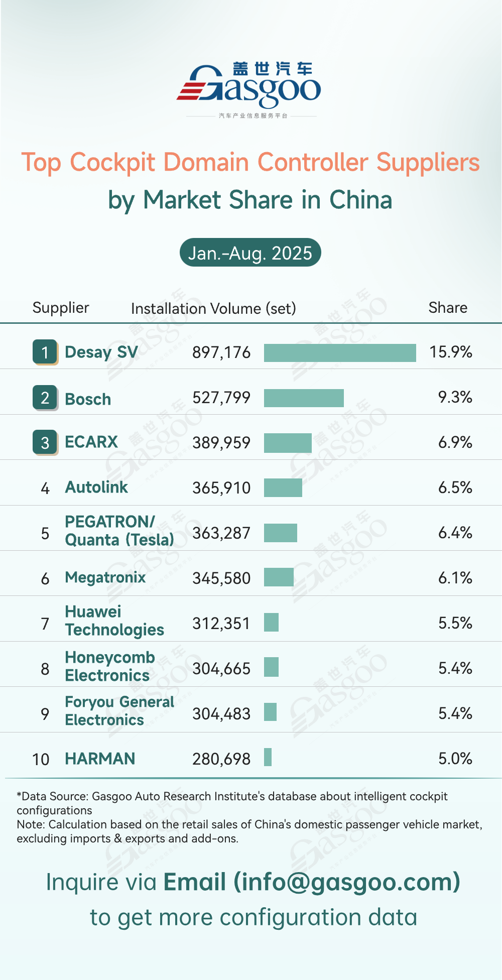Click the rank 3 badge icon
502x980 pixels.
click(45, 442)
